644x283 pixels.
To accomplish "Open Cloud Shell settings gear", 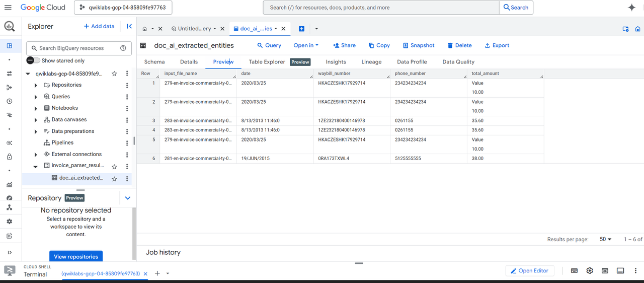I will point(590,271).
